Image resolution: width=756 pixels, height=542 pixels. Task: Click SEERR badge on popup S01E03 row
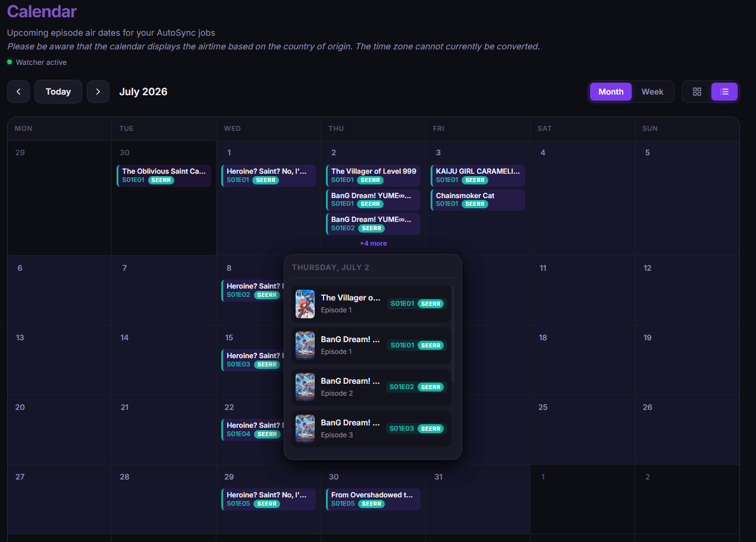pyautogui.click(x=431, y=428)
